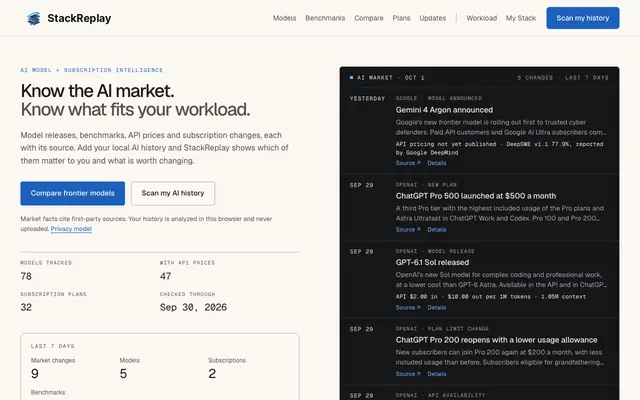Click the OPENAI · API AVAILABILITY tag
Viewport: 640px width, 400px height.
pos(440,396)
